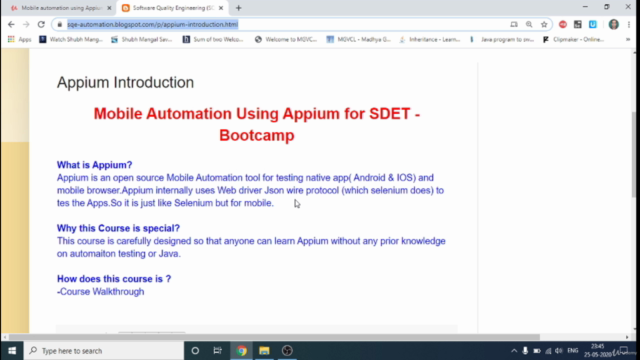The image size is (640, 360).
Task: Click the vertical page scrollbar thumb
Action: click(x=634, y=155)
